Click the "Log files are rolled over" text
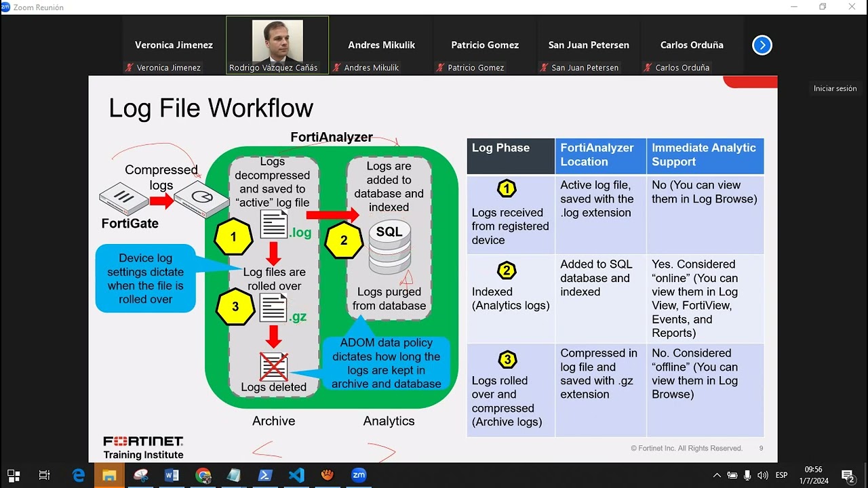 click(274, 279)
